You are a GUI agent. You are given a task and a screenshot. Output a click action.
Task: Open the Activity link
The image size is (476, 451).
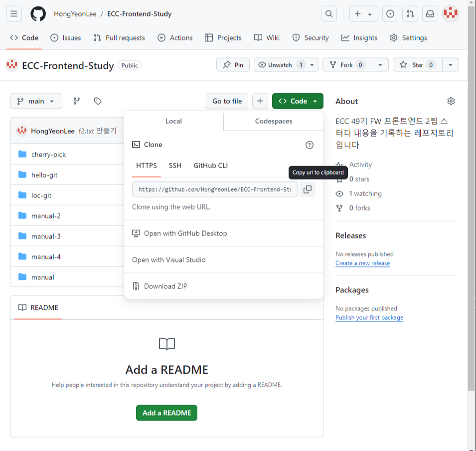point(360,165)
